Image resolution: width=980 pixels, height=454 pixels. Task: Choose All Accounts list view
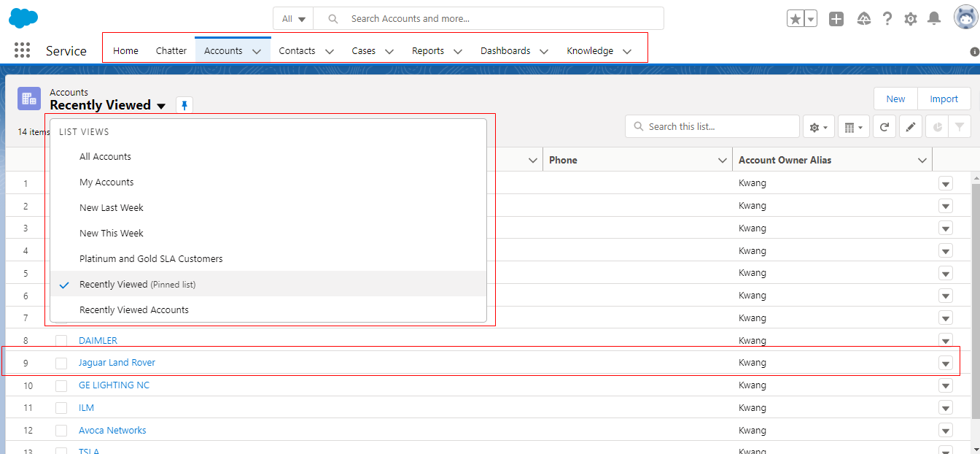coord(268,157)
